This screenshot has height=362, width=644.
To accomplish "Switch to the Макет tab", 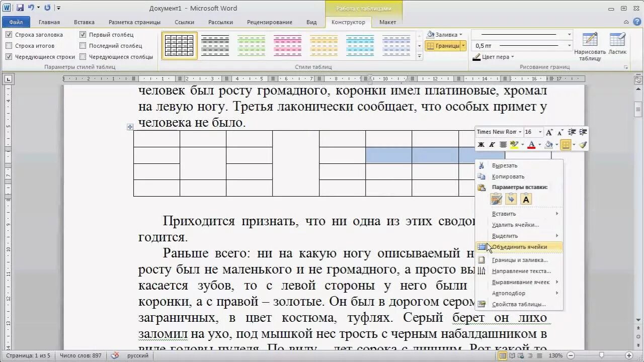I will [x=387, y=22].
